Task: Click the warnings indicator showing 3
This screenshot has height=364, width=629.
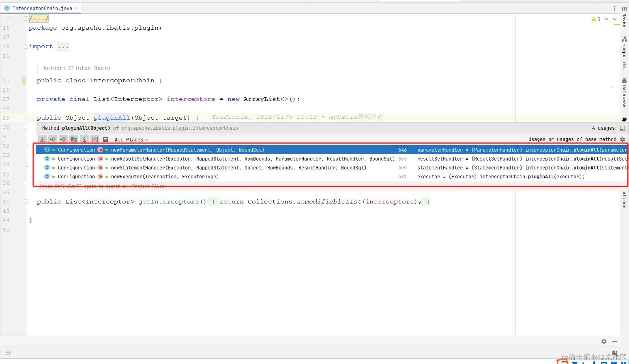Action: click(x=596, y=19)
